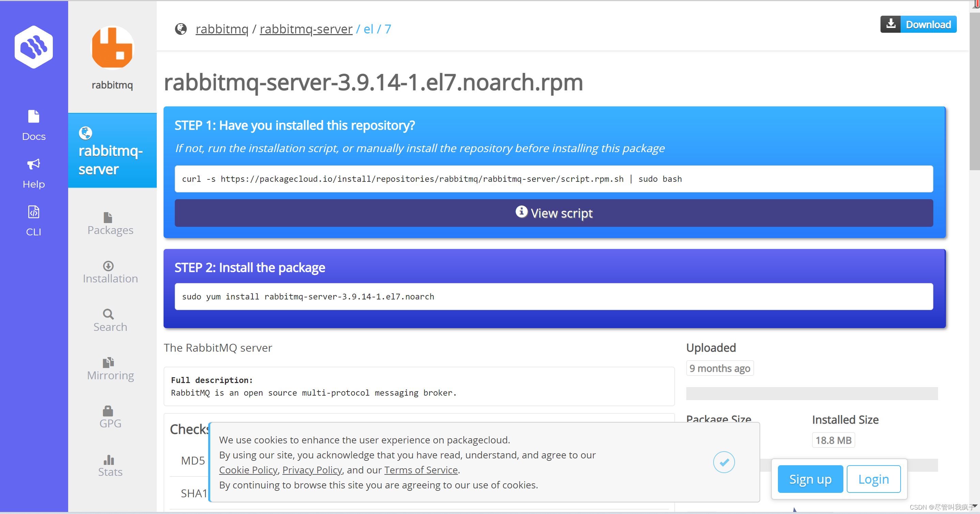This screenshot has height=514, width=980.
Task: Open the Mirroring section
Action: tap(110, 369)
